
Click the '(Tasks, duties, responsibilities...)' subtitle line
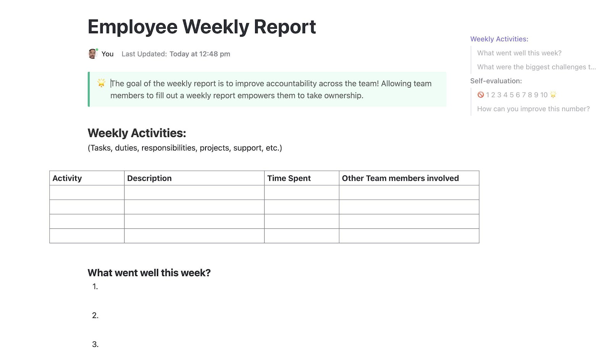(185, 148)
